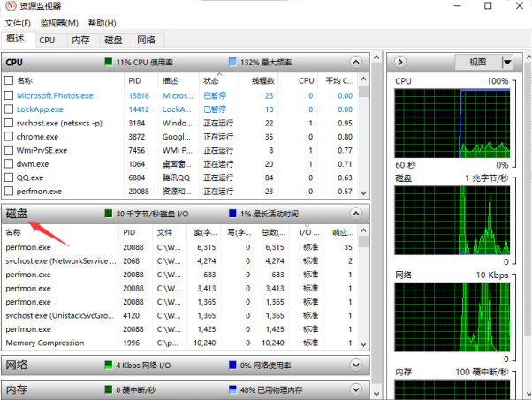The width and height of the screenshot is (532, 400).
Task: Check the dwm.exe process box
Action: [9, 163]
